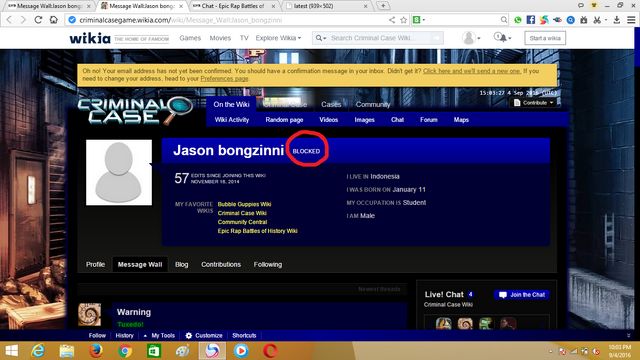This screenshot has width=640, height=360.
Task: Open the Maps link
Action: (461, 120)
